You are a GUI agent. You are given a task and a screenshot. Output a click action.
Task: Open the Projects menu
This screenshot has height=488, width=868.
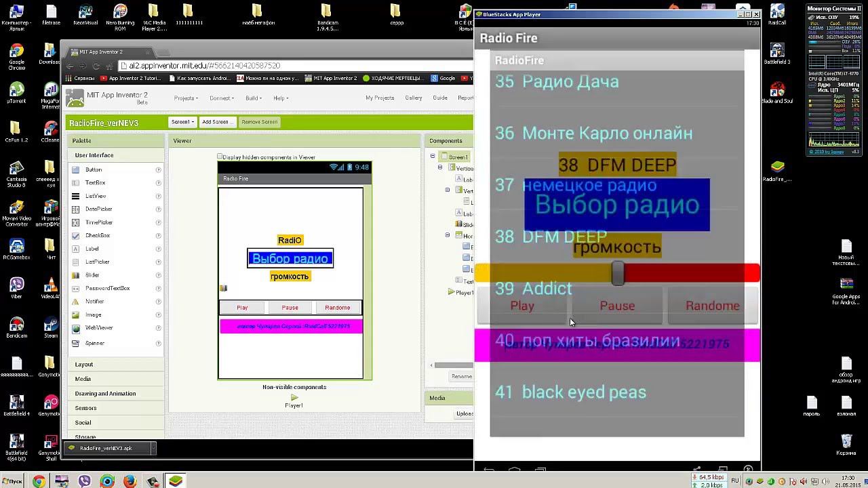click(186, 98)
